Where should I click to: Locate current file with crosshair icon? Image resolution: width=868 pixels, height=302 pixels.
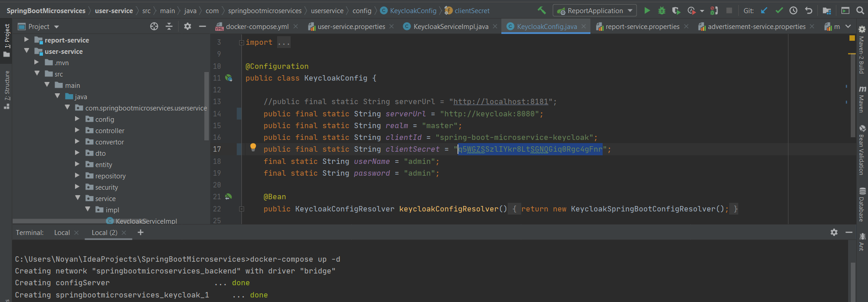point(154,26)
